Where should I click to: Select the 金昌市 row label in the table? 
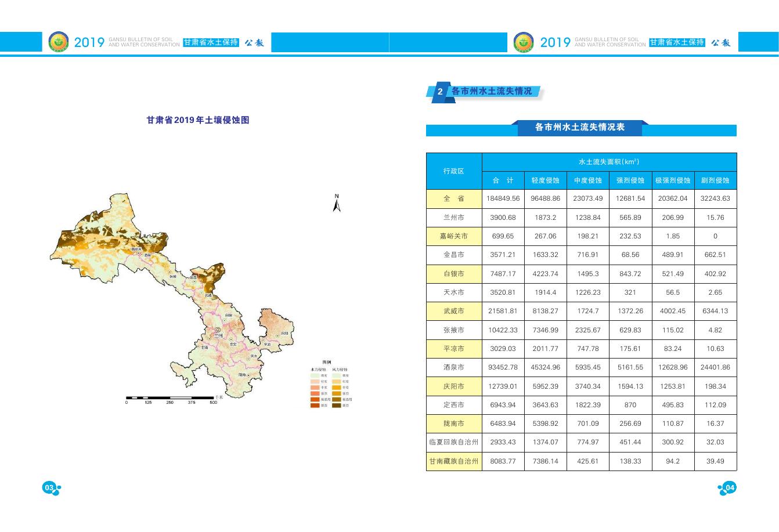(454, 255)
